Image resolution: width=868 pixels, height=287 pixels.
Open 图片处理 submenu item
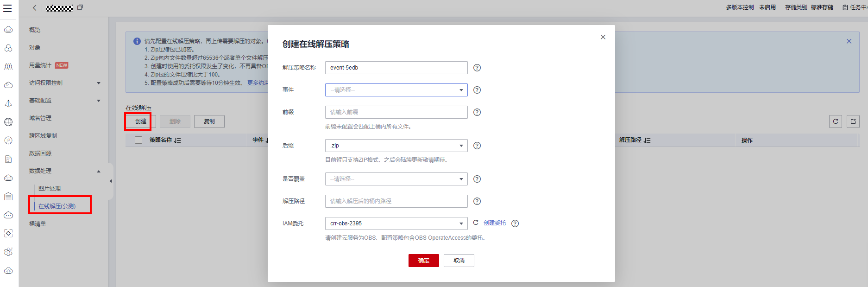coord(50,189)
